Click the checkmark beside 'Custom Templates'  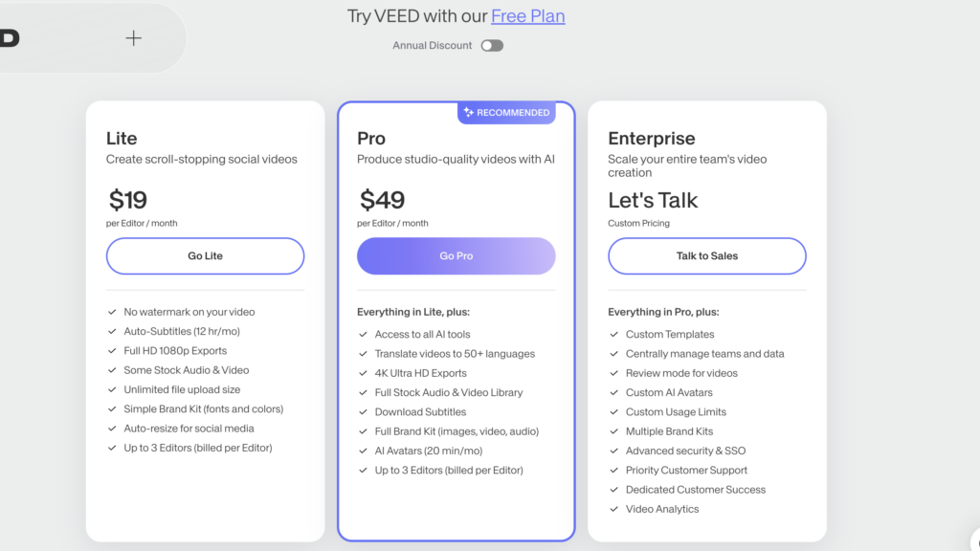[614, 335]
